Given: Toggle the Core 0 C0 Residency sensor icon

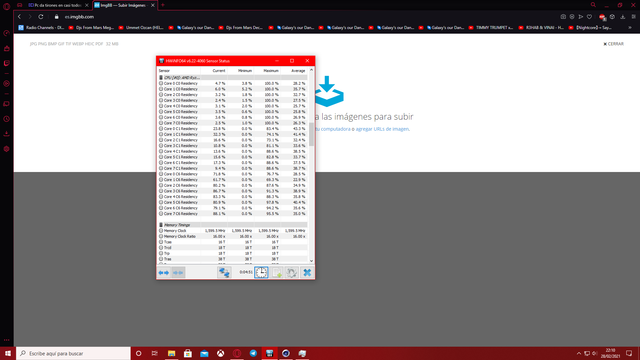Looking at the screenshot, I should 161,83.
